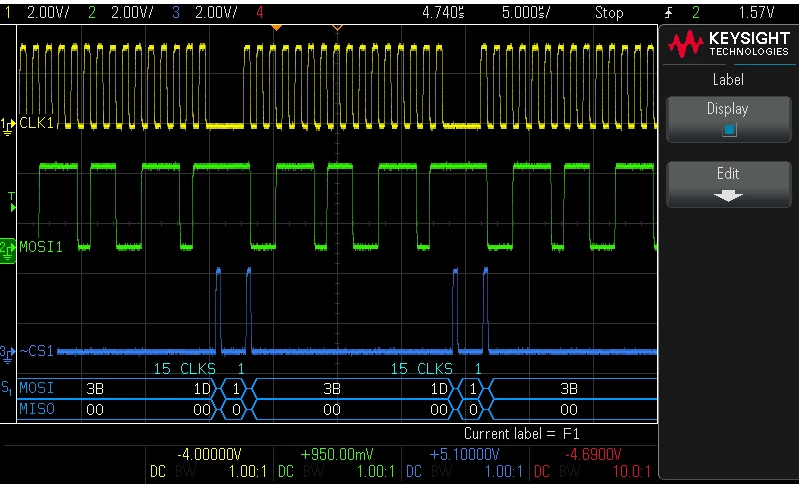
Task: Click the trigger source channel 2 indicator
Action: pyautogui.click(x=696, y=13)
